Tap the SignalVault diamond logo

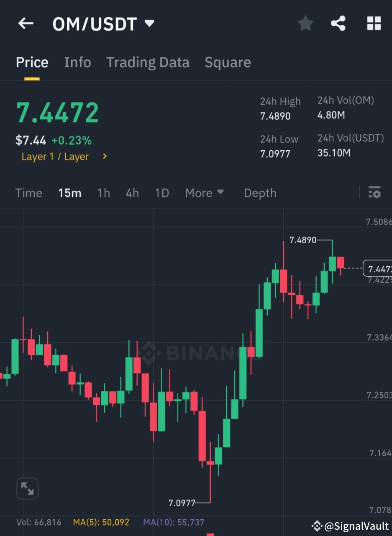click(x=317, y=525)
